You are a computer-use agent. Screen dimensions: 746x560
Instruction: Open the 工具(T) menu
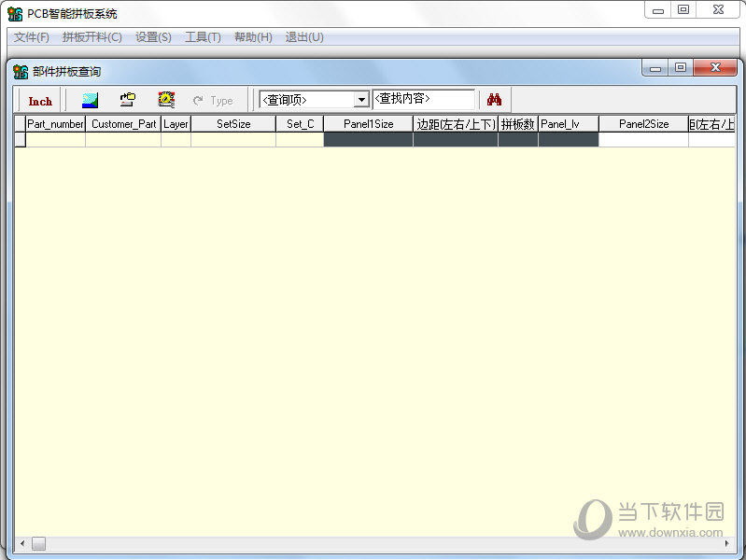(x=203, y=37)
